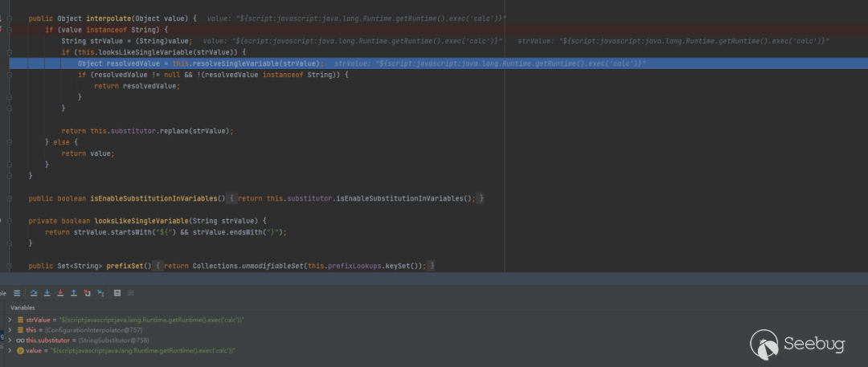
Task: Toggle breakpoint on the 'if (value instanceof String)' line
Action: point(3,29)
